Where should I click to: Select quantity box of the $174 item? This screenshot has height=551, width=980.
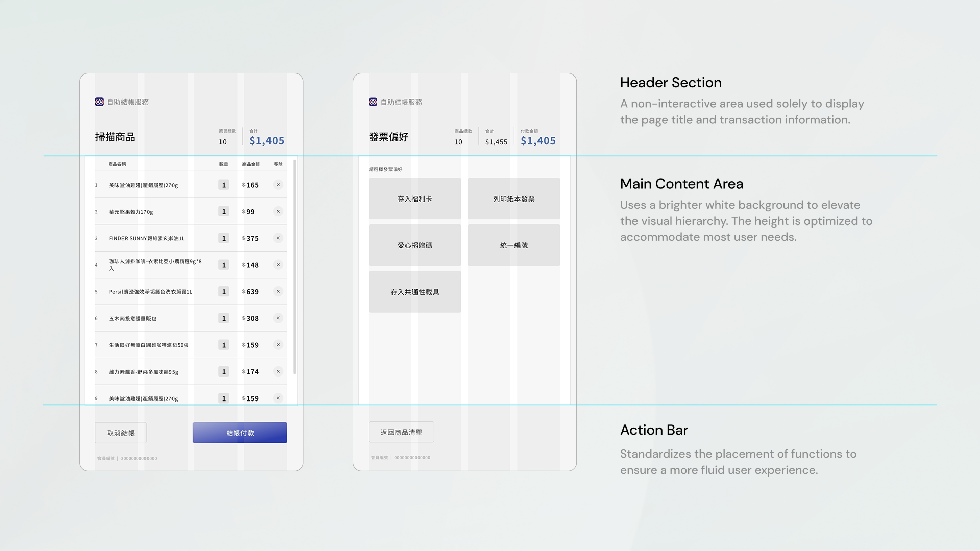[x=224, y=371]
